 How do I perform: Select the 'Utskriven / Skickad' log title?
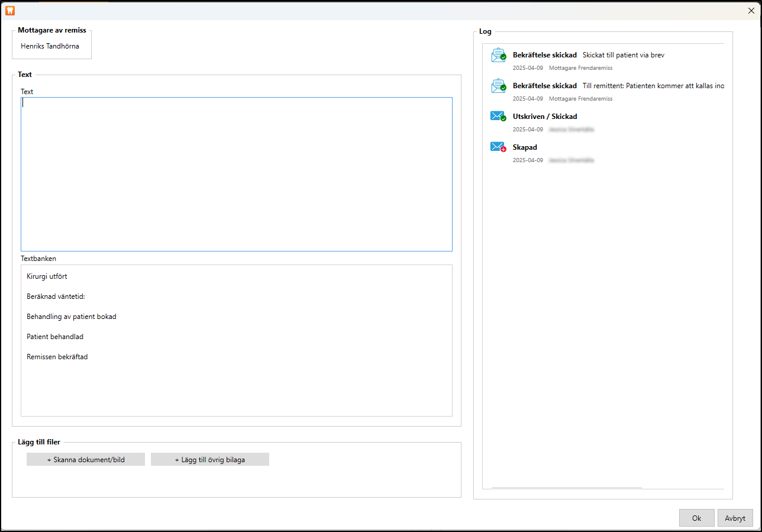pyautogui.click(x=545, y=117)
